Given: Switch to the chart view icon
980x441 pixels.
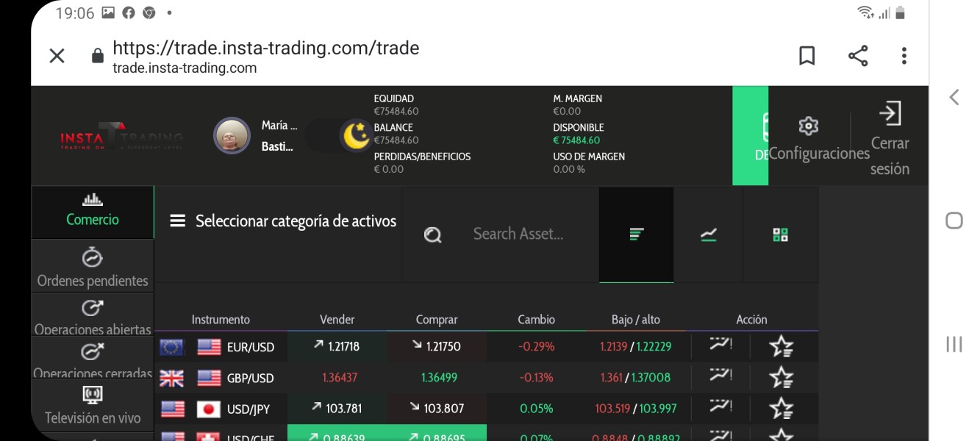Looking at the screenshot, I should [x=709, y=234].
